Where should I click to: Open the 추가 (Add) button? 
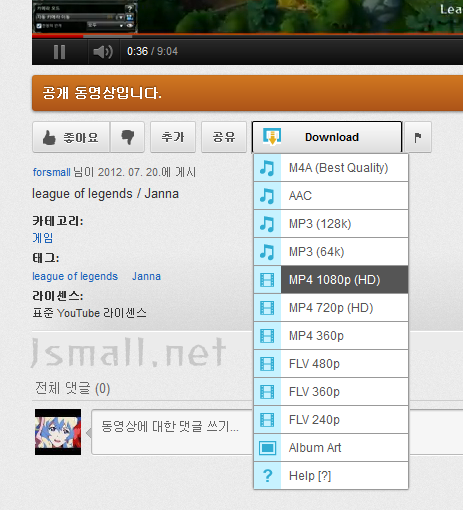click(173, 137)
